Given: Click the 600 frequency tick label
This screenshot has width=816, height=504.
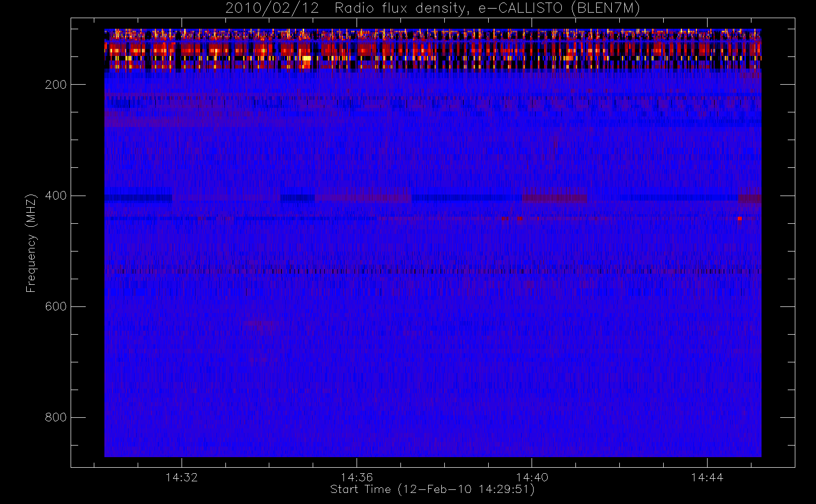Looking at the screenshot, I should click(56, 306).
